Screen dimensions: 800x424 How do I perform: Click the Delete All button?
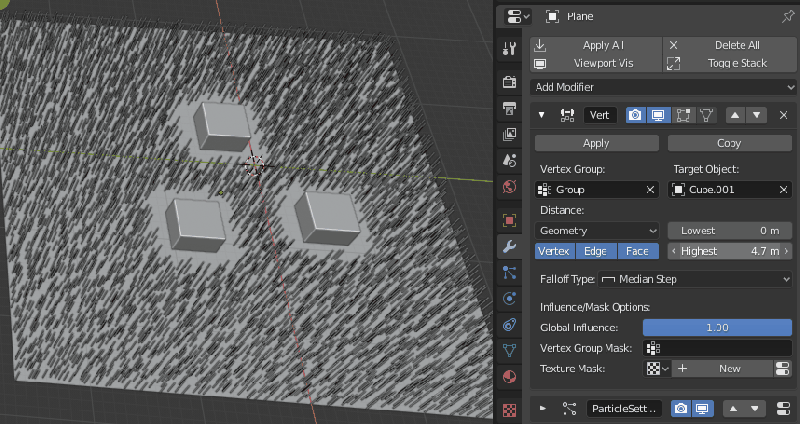pyautogui.click(x=730, y=45)
